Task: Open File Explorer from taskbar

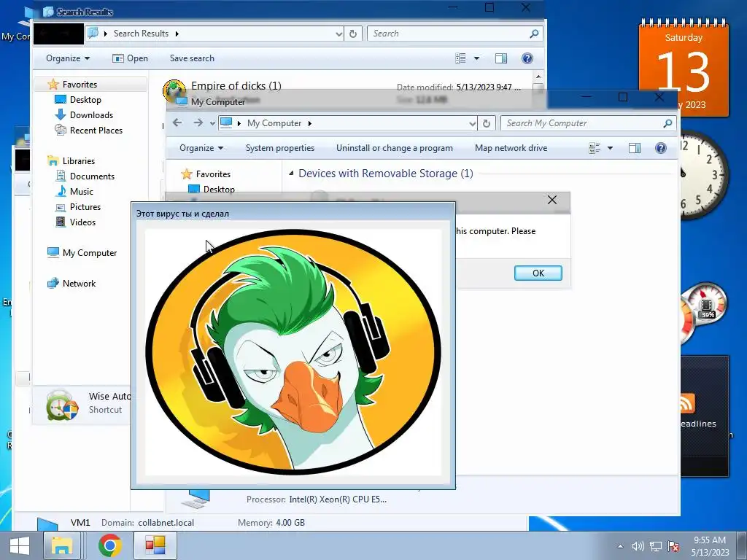Action: tap(62, 545)
